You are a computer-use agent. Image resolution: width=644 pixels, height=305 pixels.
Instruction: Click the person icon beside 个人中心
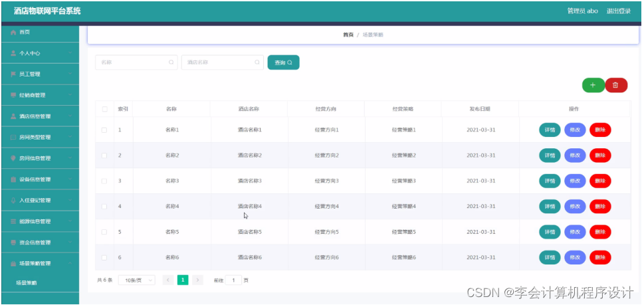[x=13, y=53]
